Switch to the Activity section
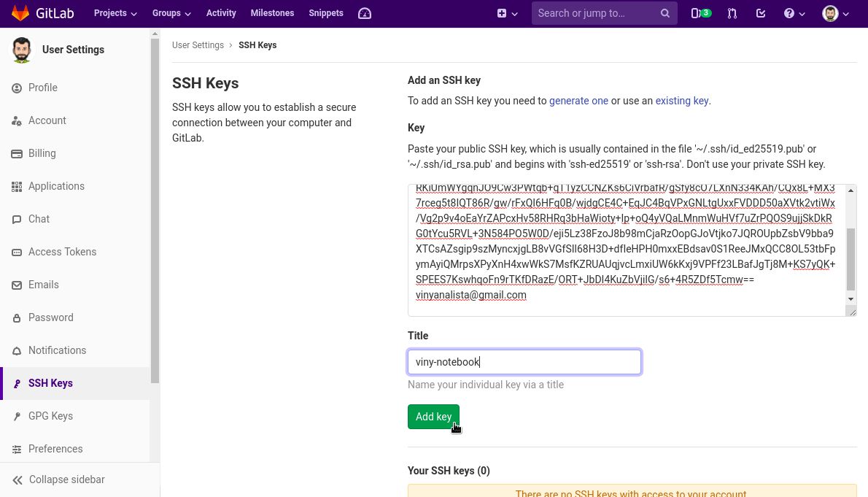868x497 pixels. 220,13
